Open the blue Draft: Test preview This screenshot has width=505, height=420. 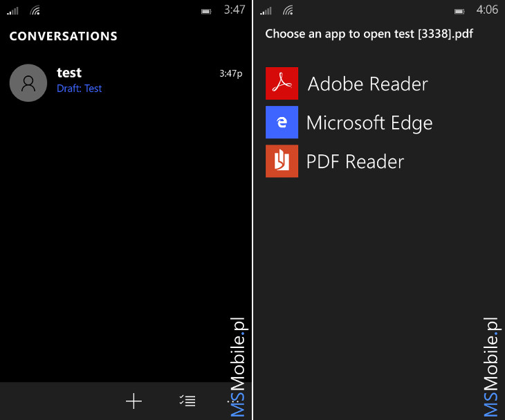[80, 89]
